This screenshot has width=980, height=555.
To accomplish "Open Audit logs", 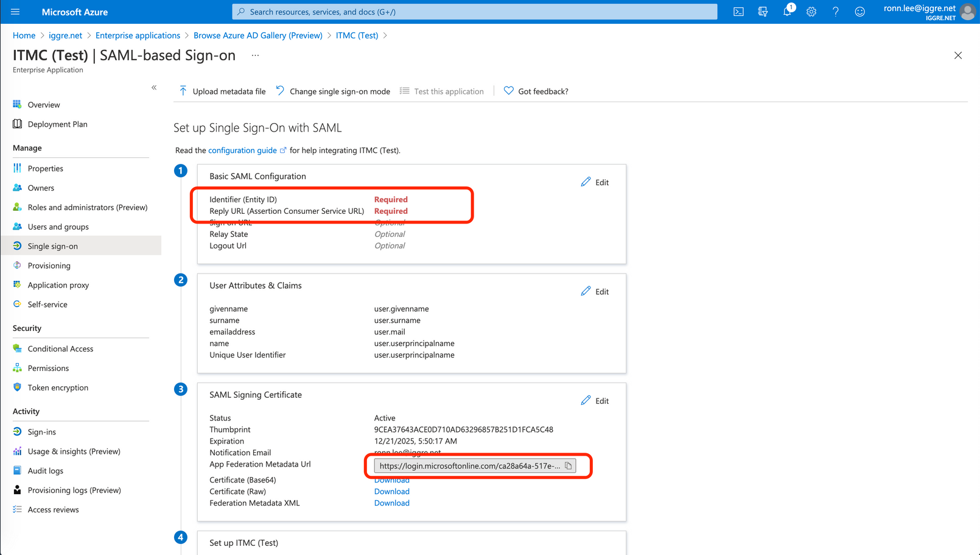I will [46, 471].
